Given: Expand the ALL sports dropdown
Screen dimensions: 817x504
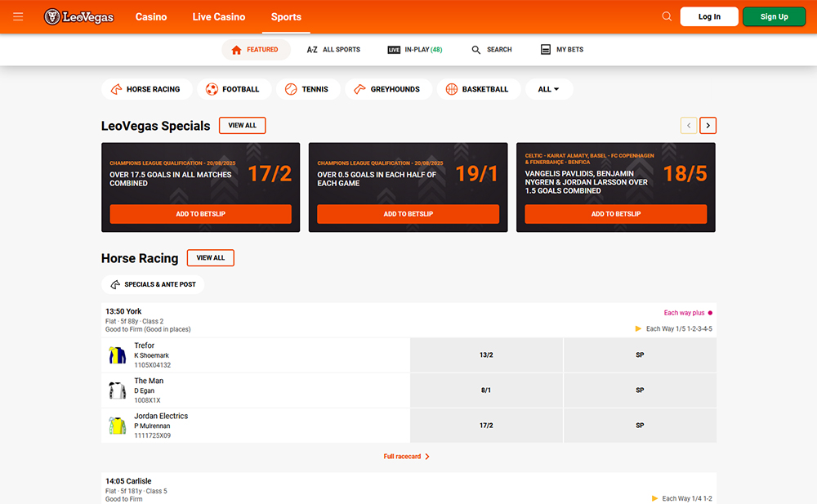Looking at the screenshot, I should coord(549,89).
